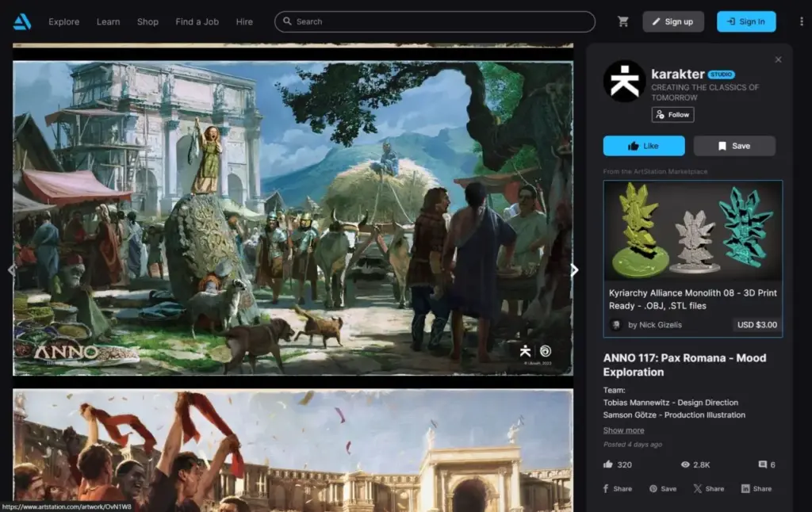Expand the team details with Show more
This screenshot has width=812, height=512.
pos(623,430)
